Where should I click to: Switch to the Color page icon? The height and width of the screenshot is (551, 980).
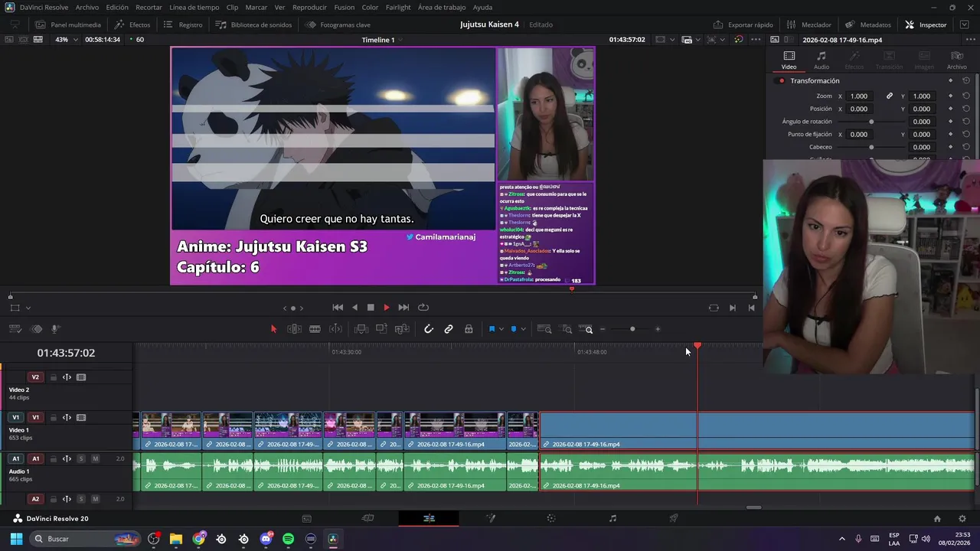[x=551, y=518]
